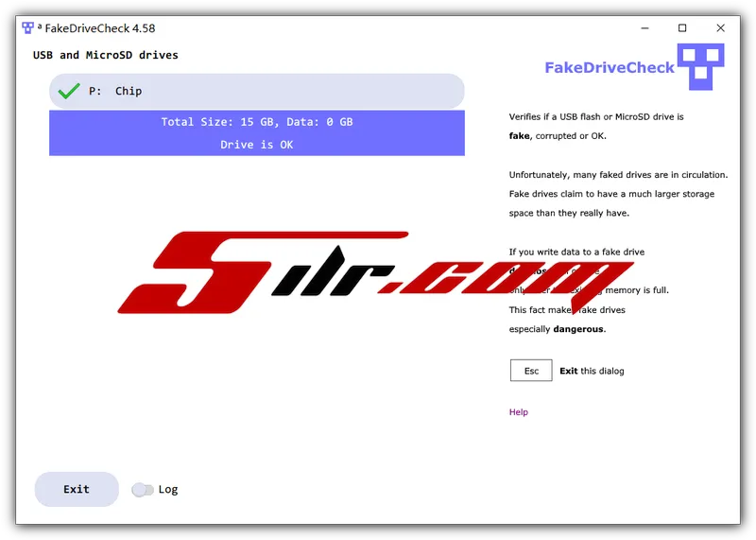Select the P: Chip drive entry
The image size is (756, 540).
click(x=256, y=91)
